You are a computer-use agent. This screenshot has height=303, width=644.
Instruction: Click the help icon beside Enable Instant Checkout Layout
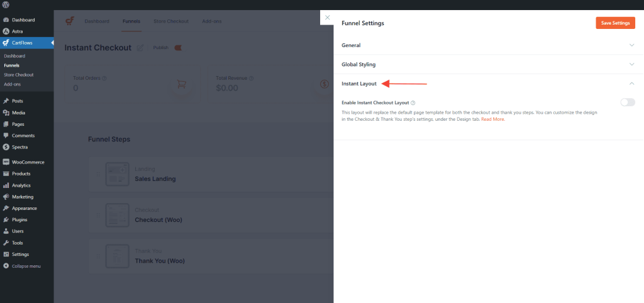413,102
